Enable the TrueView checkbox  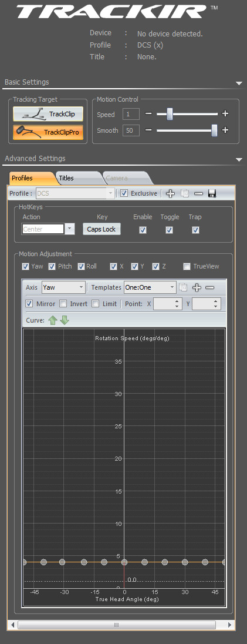coord(187,267)
